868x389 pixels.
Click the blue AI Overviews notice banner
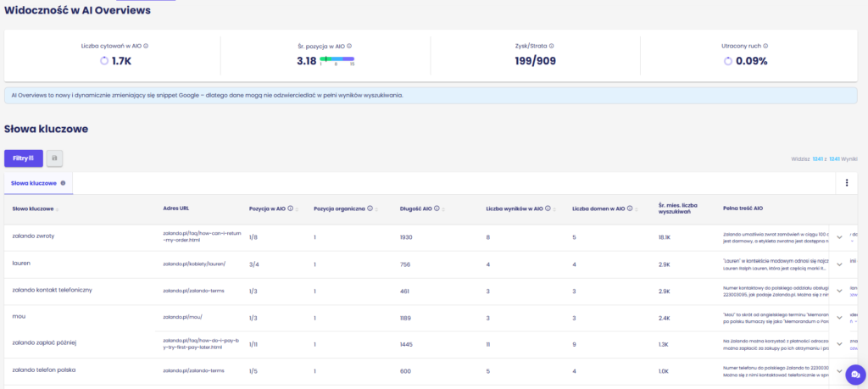[431, 95]
